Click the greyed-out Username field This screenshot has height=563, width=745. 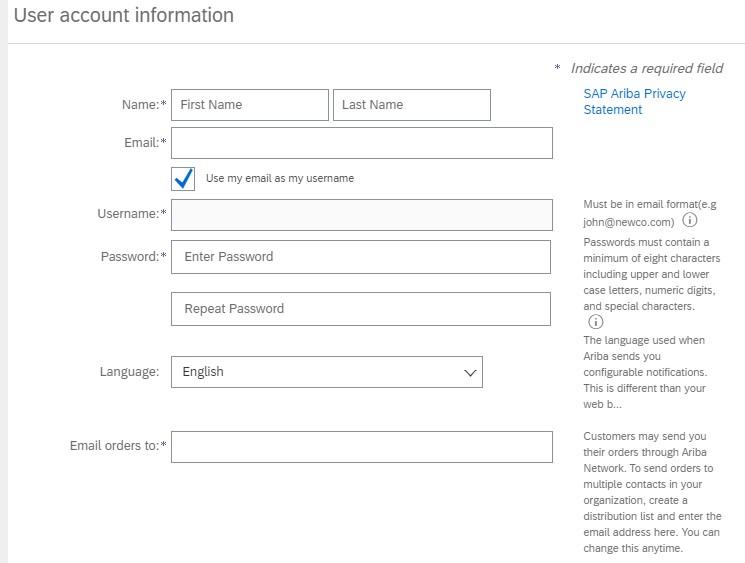[x=362, y=214]
